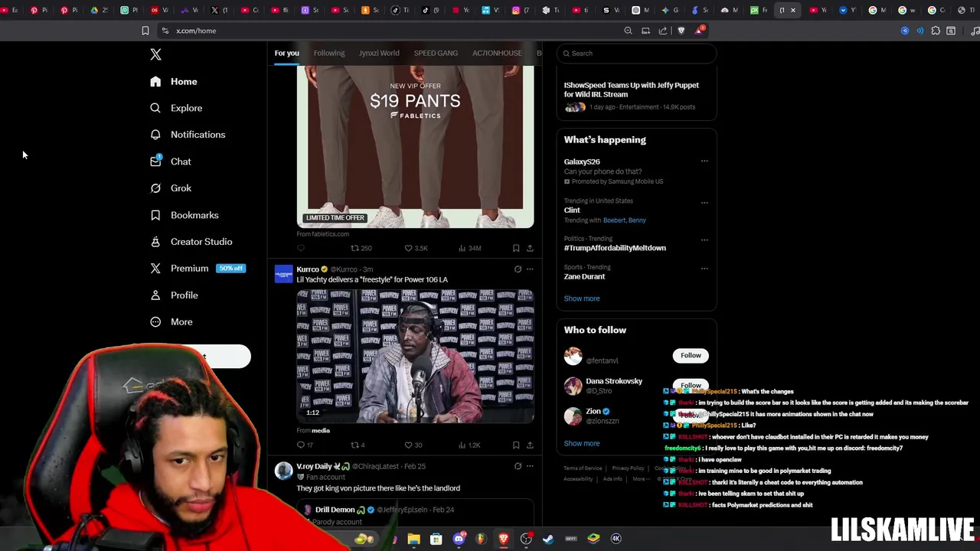
Task: Click Show more under Who to follow
Action: click(x=582, y=443)
